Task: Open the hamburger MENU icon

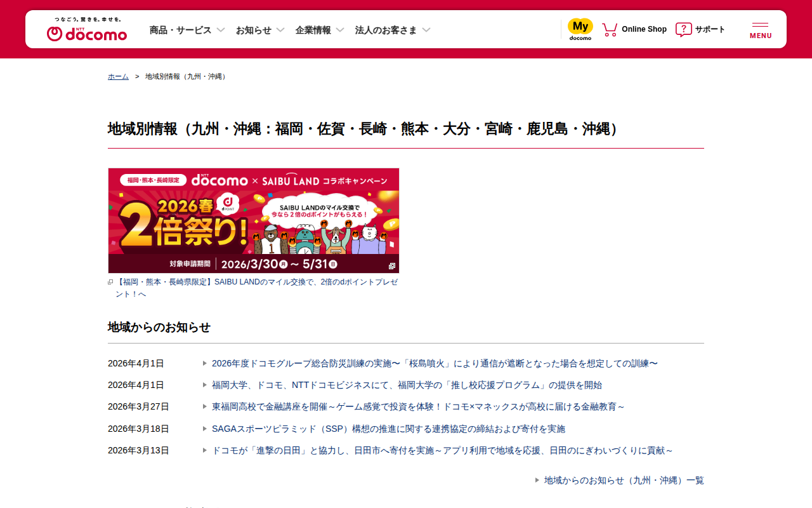Action: pyautogui.click(x=761, y=30)
